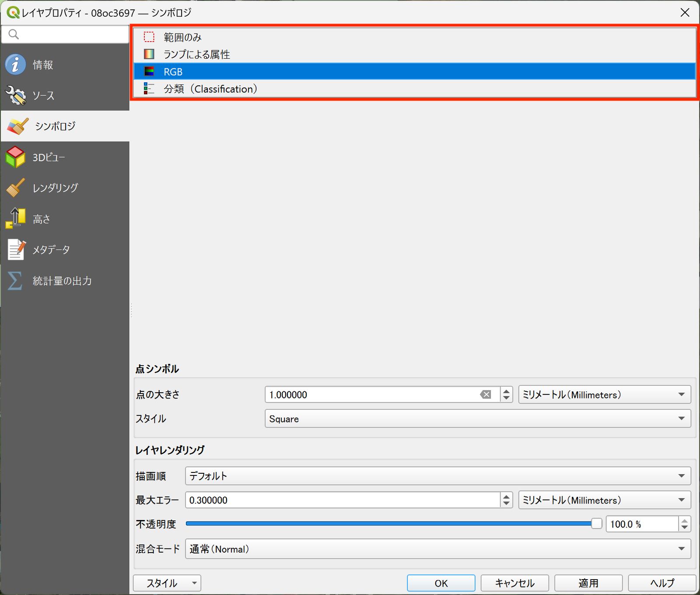Click the 不透明度 slider handle
Viewport: 700px width, 595px height.
(x=597, y=524)
